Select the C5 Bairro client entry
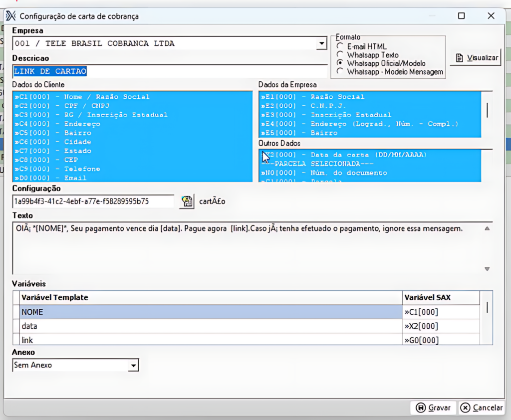The height and width of the screenshot is (420, 511). click(132, 133)
